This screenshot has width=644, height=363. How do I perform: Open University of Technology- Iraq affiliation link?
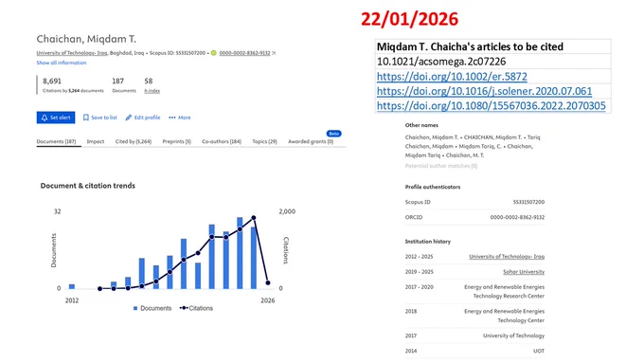[72, 53]
